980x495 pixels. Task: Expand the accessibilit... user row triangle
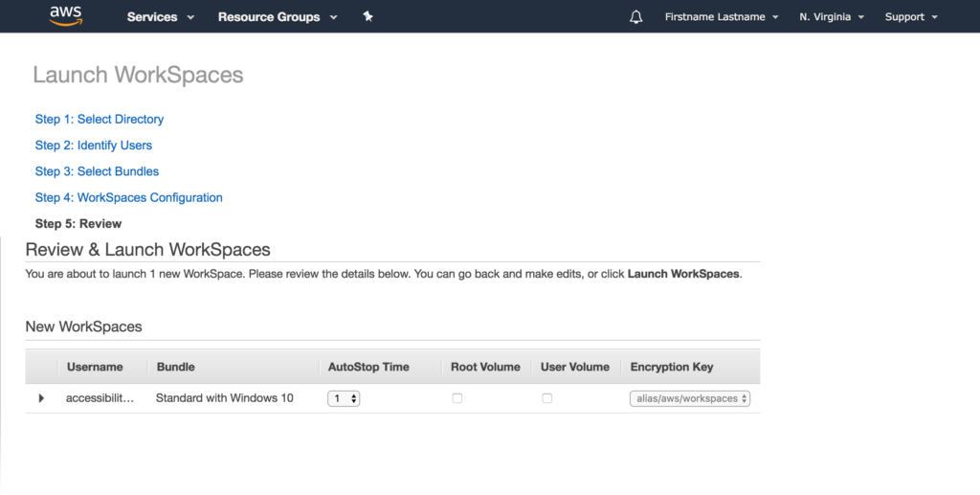(x=41, y=398)
